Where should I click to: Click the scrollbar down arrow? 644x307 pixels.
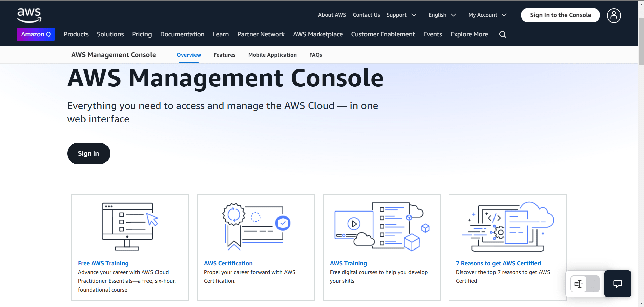click(x=640, y=304)
